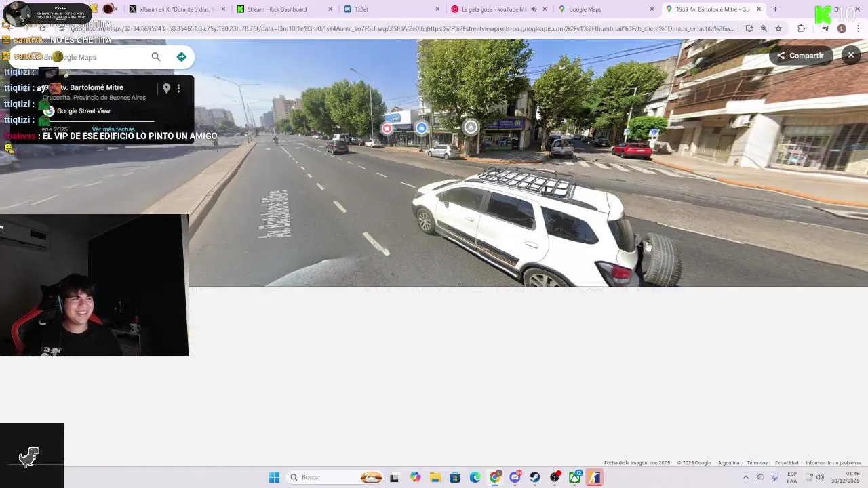Click the Términos footer link
Screen dimensions: 868x488
pos(757,463)
